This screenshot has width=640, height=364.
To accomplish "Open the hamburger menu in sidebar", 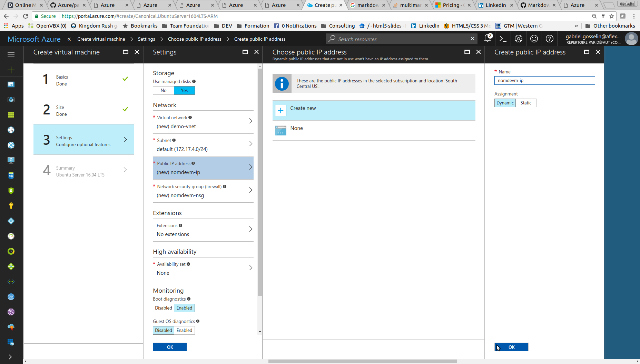I will click(x=11, y=54).
